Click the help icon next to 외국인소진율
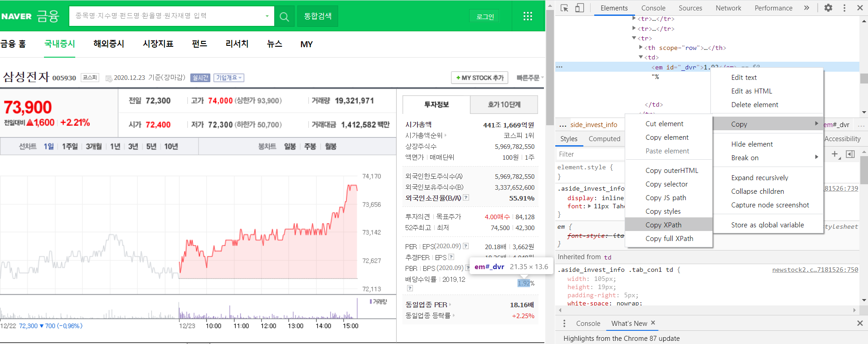Image resolution: width=868 pixels, height=344 pixels. pyautogui.click(x=466, y=197)
